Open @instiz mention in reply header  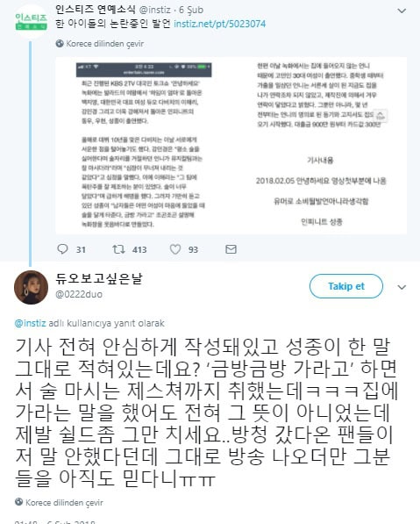[30, 323]
